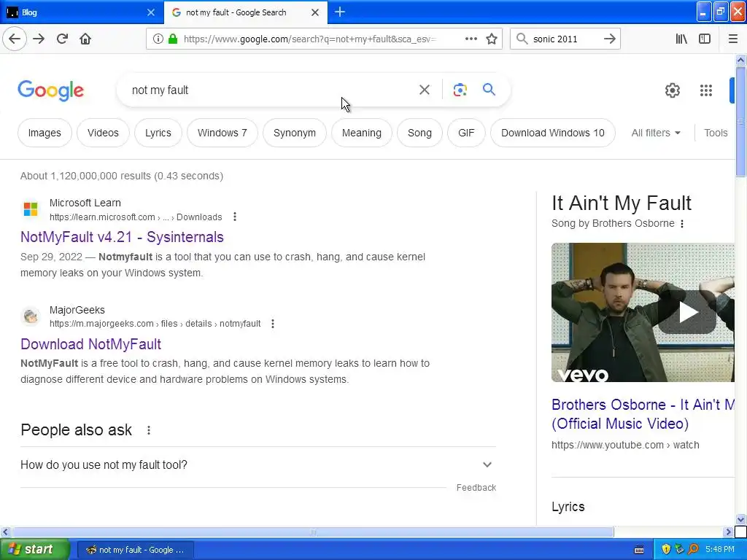Select the not my fault taskbar button
The height and width of the screenshot is (560, 747).
coord(136,550)
